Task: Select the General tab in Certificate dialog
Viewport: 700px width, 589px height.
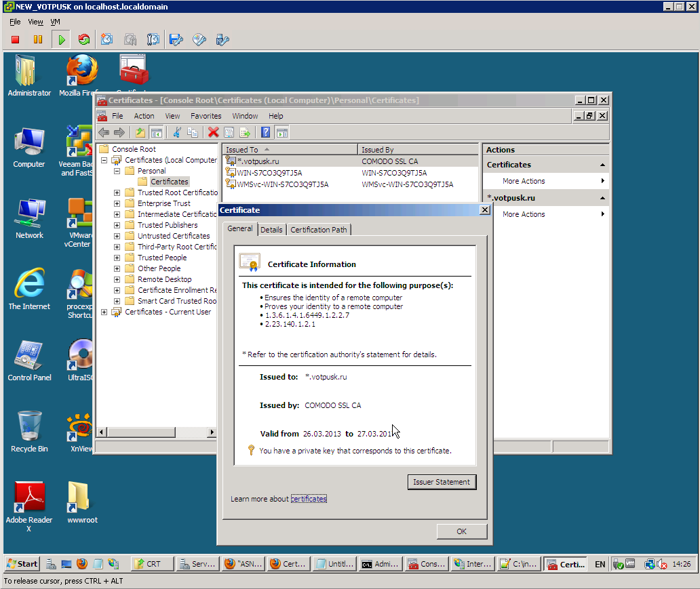Action: coord(239,228)
